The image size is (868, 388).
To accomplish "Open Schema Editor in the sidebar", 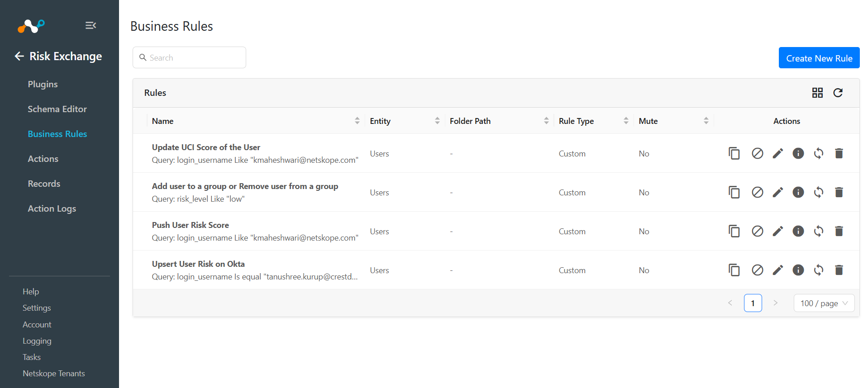I will pos(57,109).
